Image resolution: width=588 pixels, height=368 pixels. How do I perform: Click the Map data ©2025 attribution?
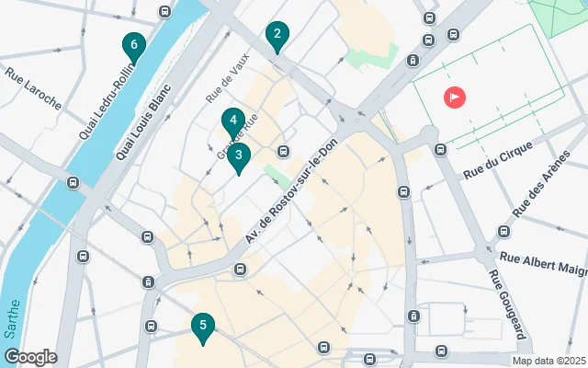coord(548,362)
